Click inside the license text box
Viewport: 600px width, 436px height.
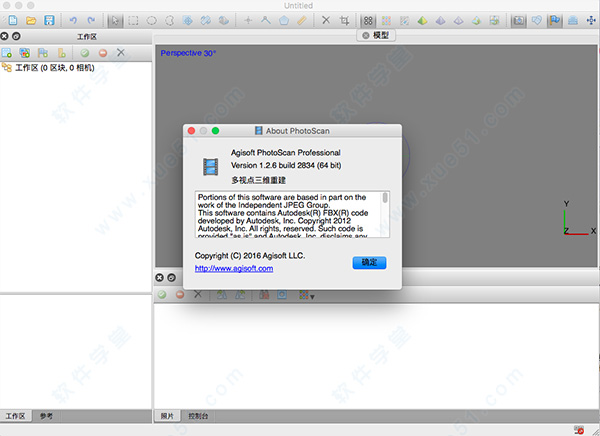tap(288, 214)
